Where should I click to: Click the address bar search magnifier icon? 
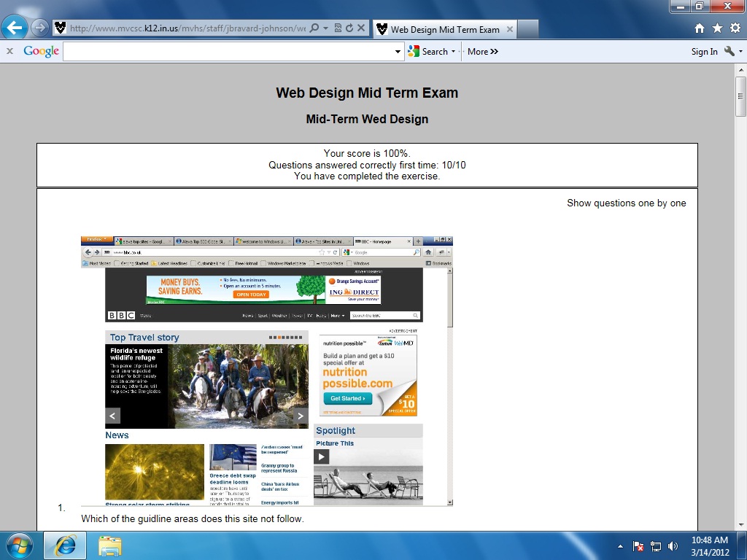(314, 28)
